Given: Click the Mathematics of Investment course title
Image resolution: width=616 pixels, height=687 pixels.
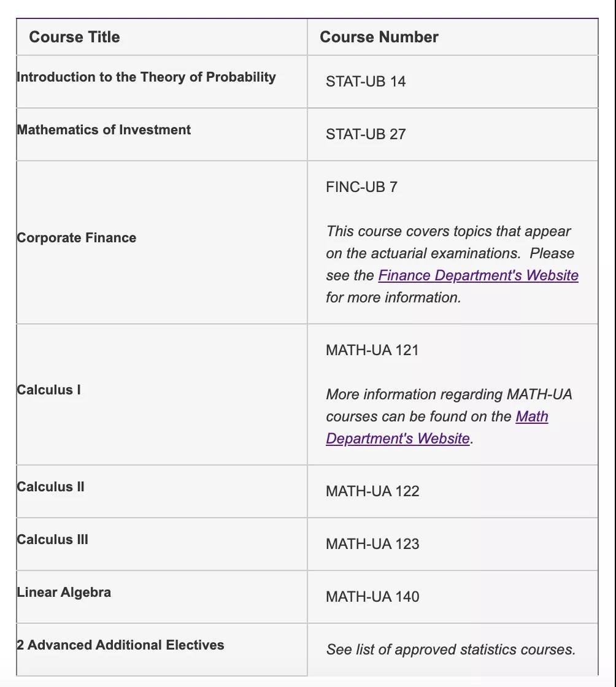Looking at the screenshot, I should coord(104,130).
